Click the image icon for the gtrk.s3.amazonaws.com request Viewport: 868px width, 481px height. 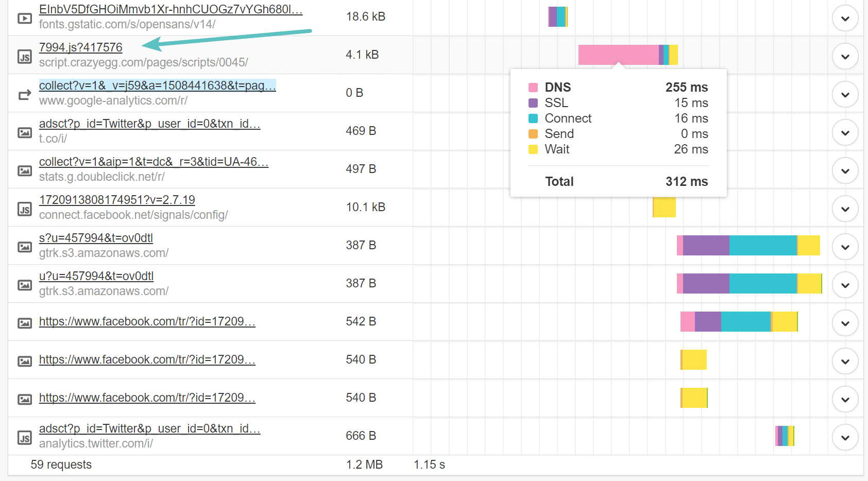click(x=24, y=247)
